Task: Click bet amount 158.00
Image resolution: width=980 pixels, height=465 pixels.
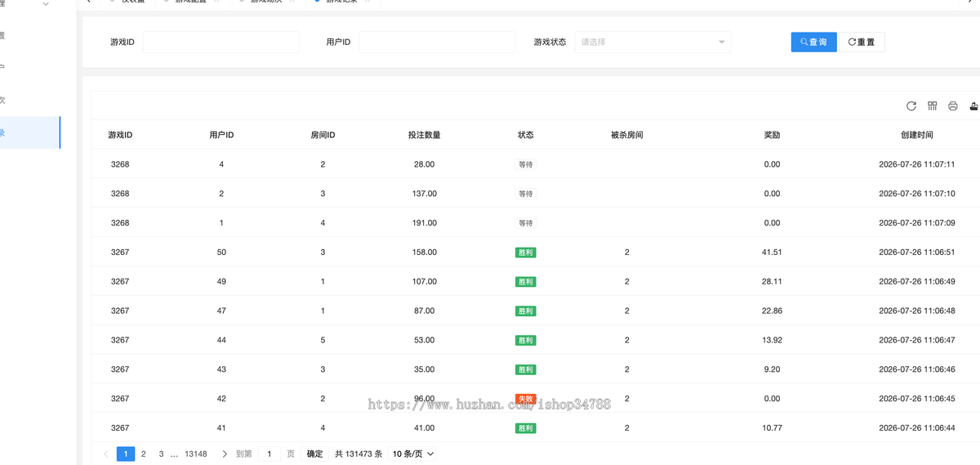Action: [x=424, y=253]
